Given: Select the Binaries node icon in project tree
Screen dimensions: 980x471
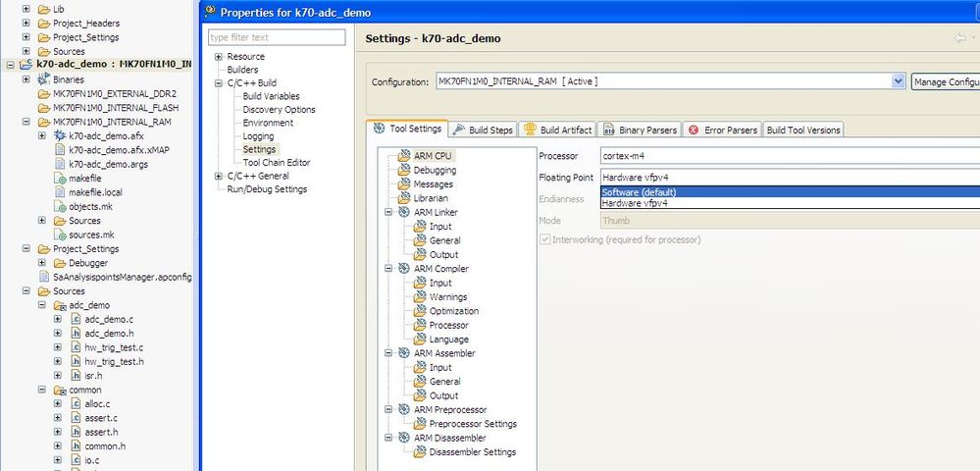Looking at the screenshot, I should [x=44, y=79].
